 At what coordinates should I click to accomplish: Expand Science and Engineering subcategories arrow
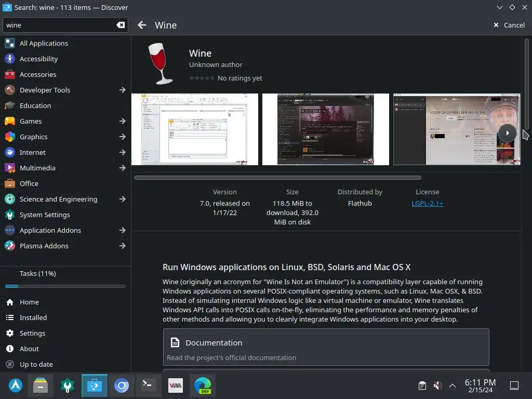[123, 199]
